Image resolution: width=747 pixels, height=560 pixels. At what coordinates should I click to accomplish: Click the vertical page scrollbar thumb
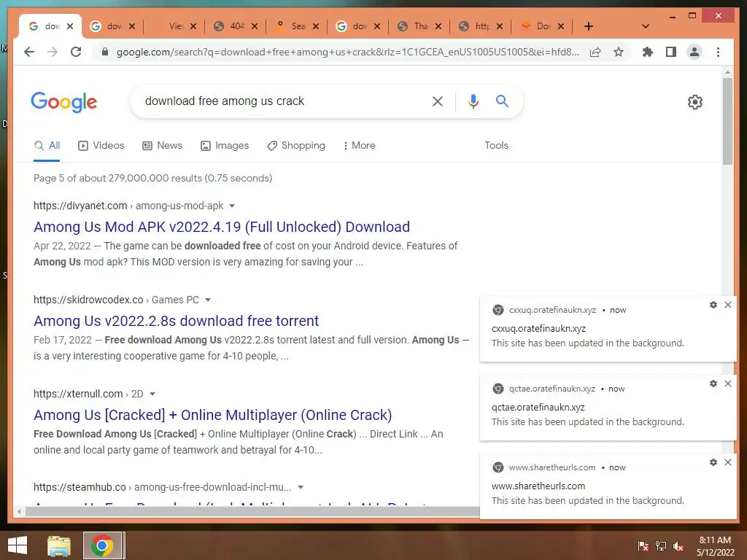point(727,122)
